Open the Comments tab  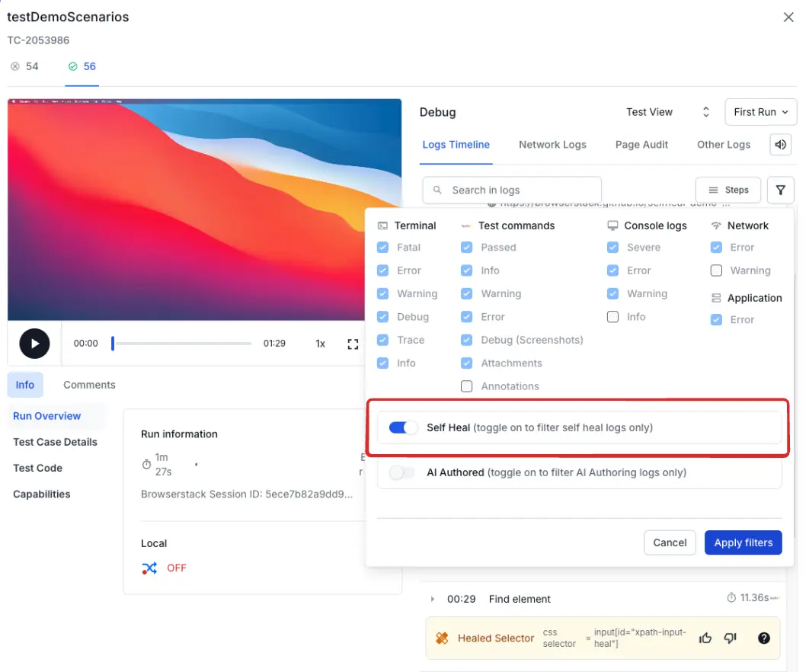pos(89,385)
